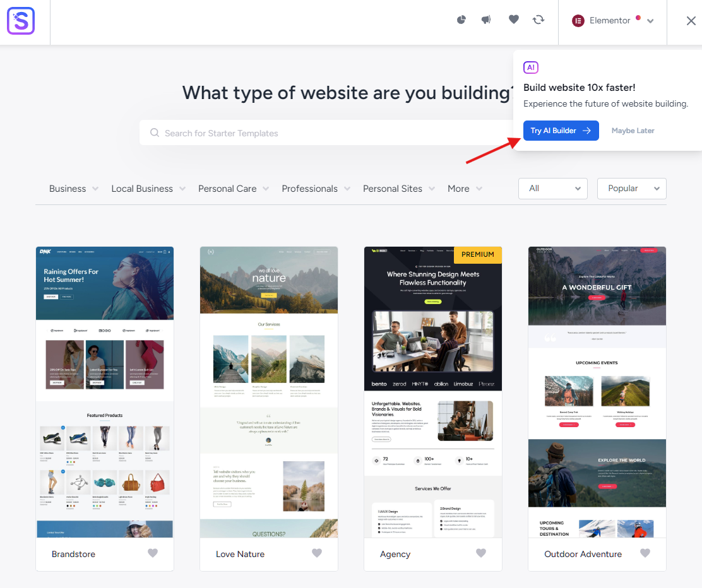Image resolution: width=702 pixels, height=588 pixels.
Task: Mark Agency template as favorite
Action: coord(481,553)
